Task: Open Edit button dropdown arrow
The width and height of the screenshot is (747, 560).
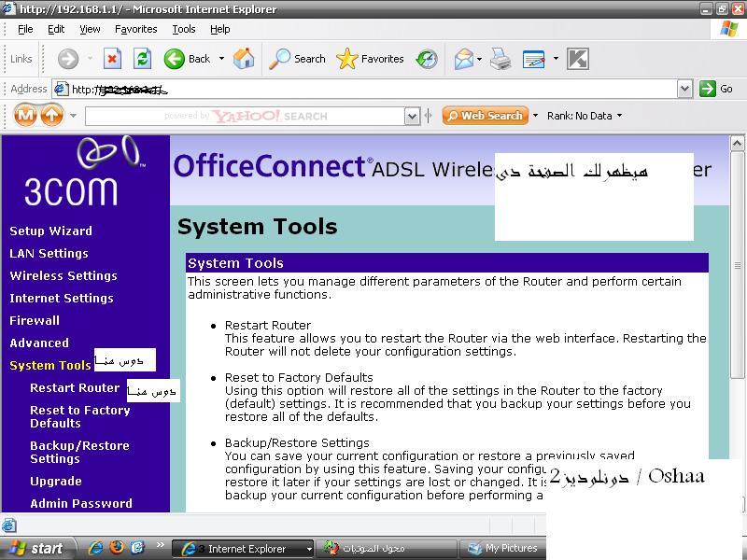Action: 556,59
